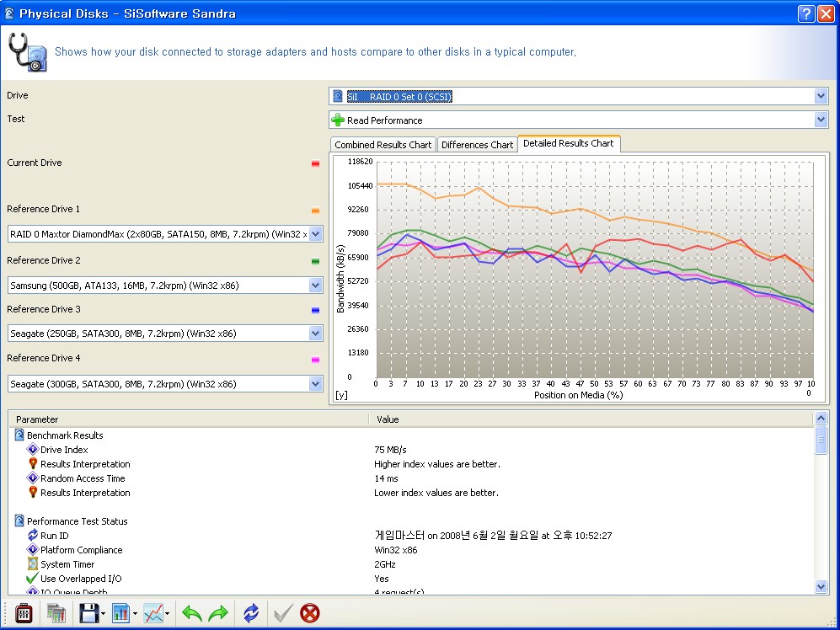Viewport: 840px width, 630px height.
Task: Switch to the Combined Results Chart tab
Action: coord(383,145)
